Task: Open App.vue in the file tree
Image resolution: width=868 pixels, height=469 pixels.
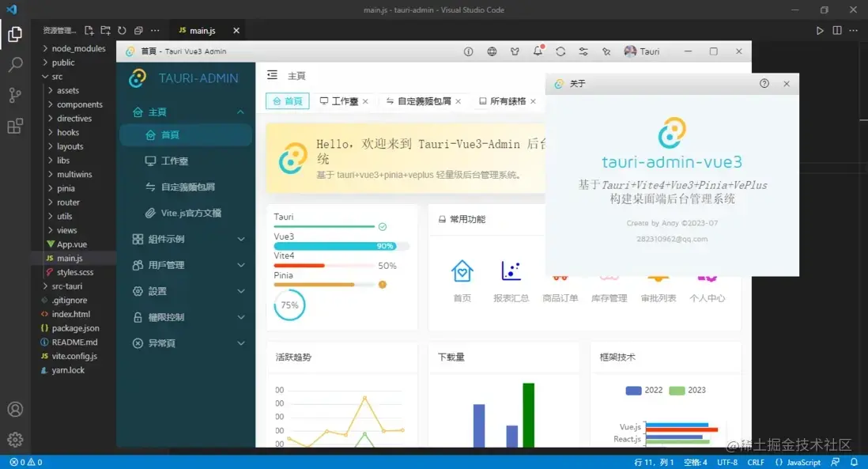Action: point(74,244)
